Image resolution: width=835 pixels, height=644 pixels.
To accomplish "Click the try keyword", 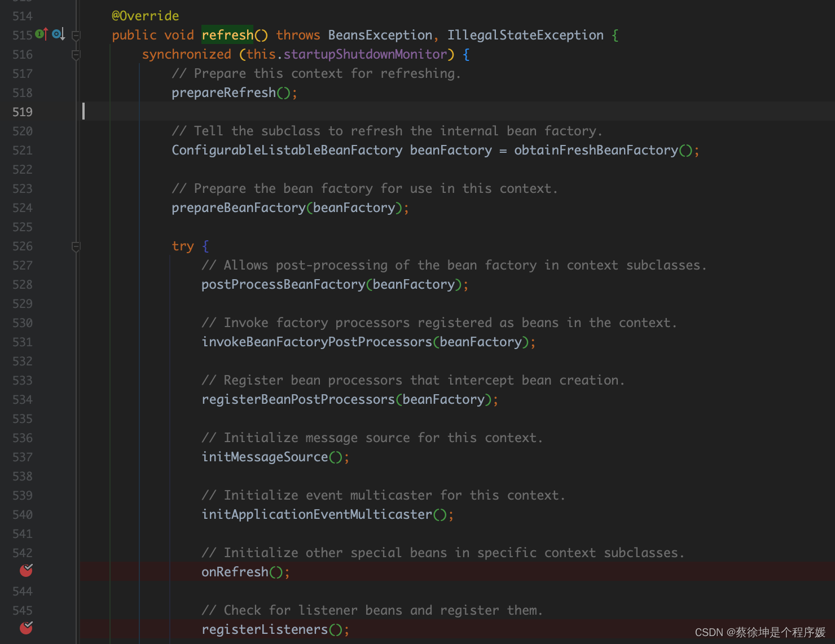I will tap(183, 246).
